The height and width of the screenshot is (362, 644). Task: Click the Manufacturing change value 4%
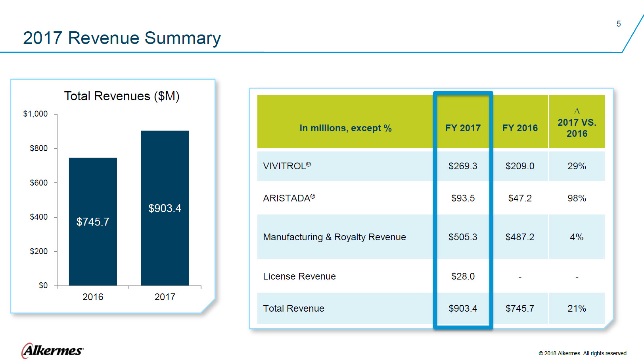[577, 237]
